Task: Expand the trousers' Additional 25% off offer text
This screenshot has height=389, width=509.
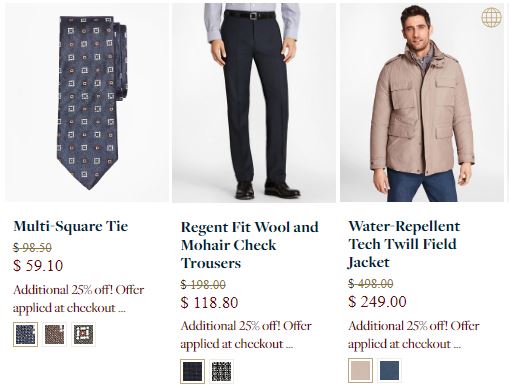Action: point(246,335)
